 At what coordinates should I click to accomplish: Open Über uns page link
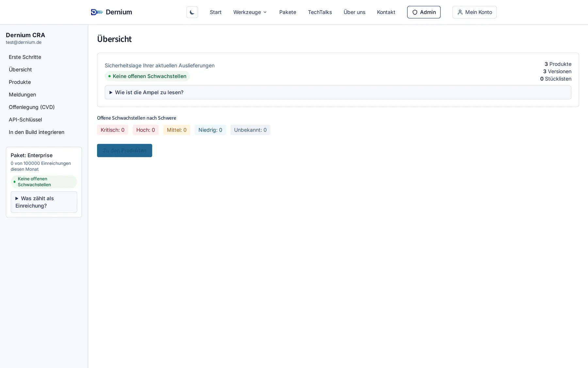354,12
